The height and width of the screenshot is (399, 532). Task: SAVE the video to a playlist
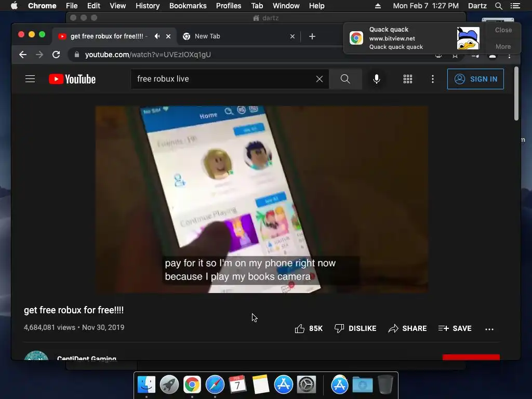[x=455, y=328]
